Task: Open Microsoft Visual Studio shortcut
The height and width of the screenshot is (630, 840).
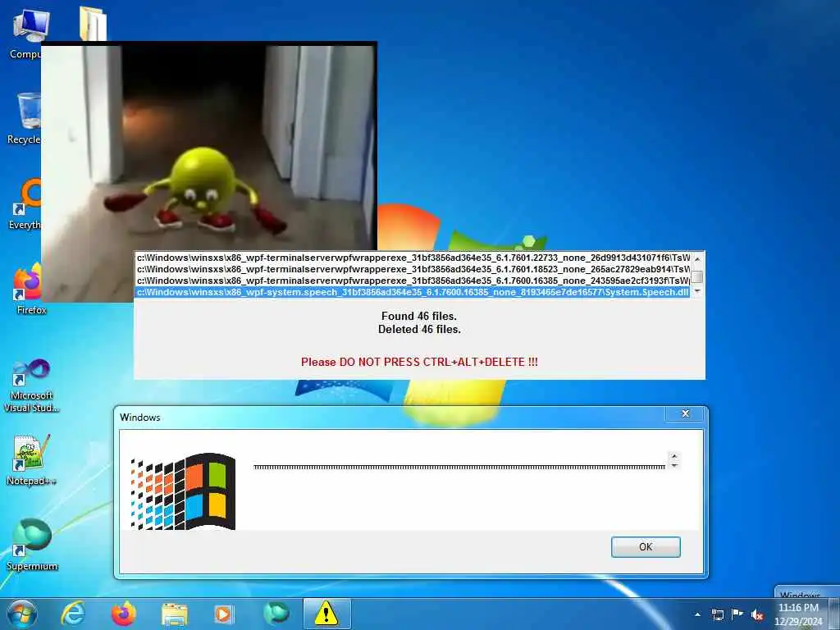Action: coord(31,386)
